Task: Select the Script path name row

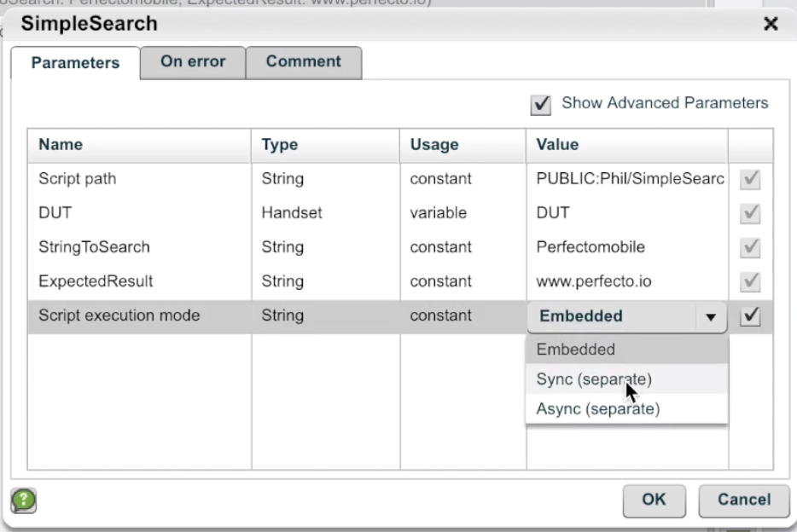Action: pyautogui.click(x=78, y=179)
